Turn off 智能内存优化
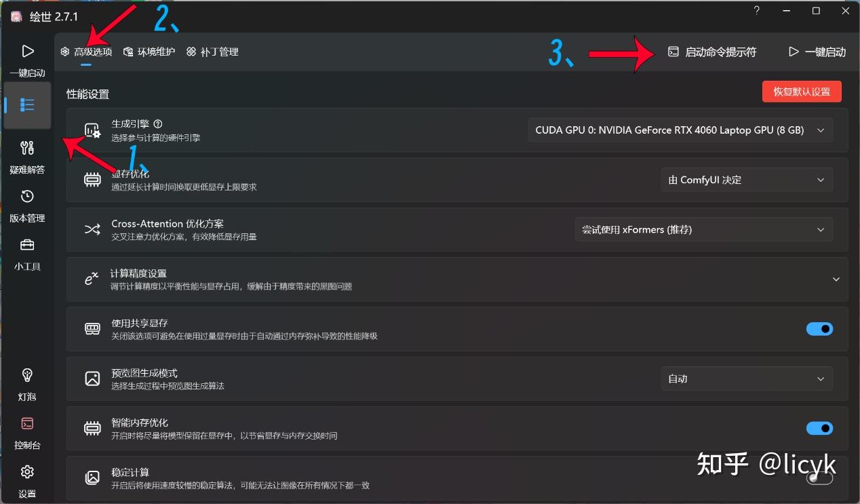 [x=819, y=428]
